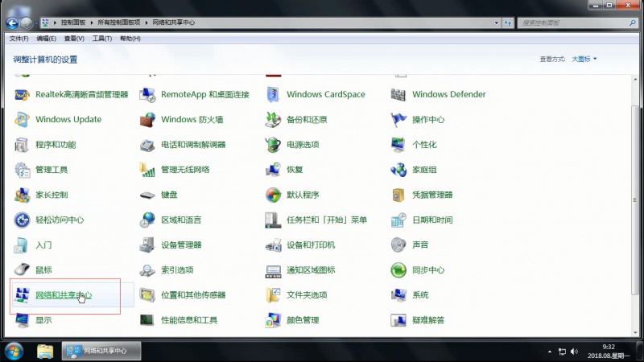Screen dimensions: 644x362
Task: Open 家长控制 icon
Action: pos(23,195)
